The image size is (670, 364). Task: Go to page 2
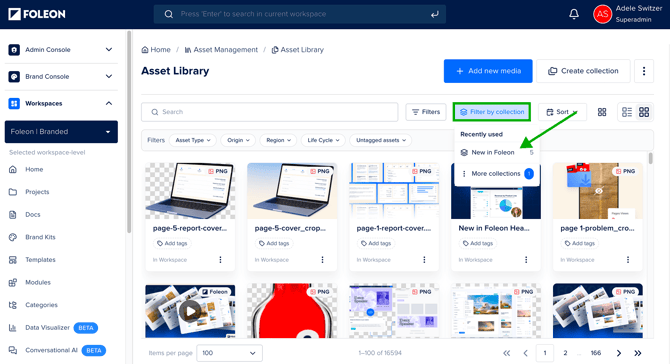click(565, 353)
